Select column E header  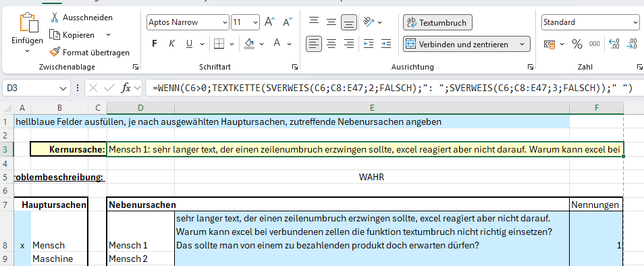click(372, 107)
